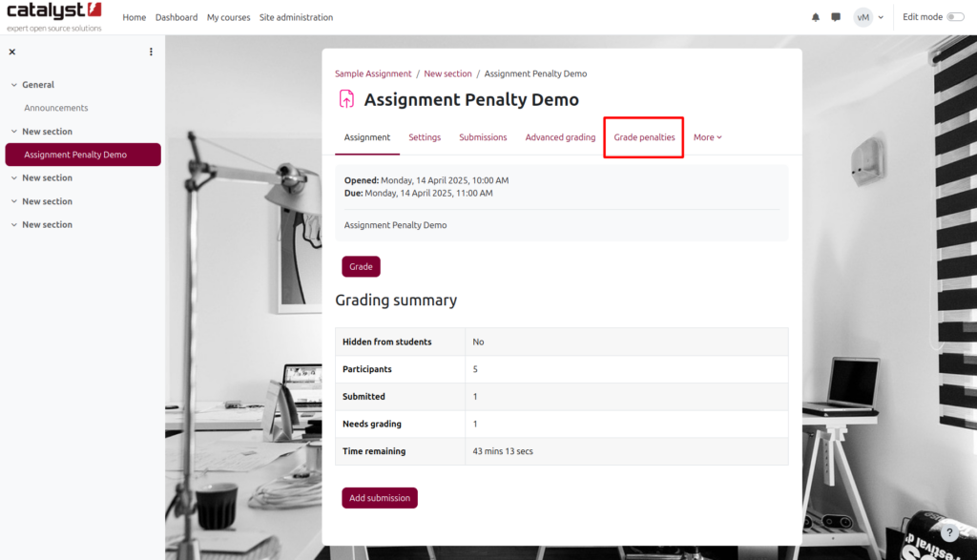Expand the user menu dropdown arrow
The width and height of the screenshot is (977, 560).
pyautogui.click(x=881, y=17)
